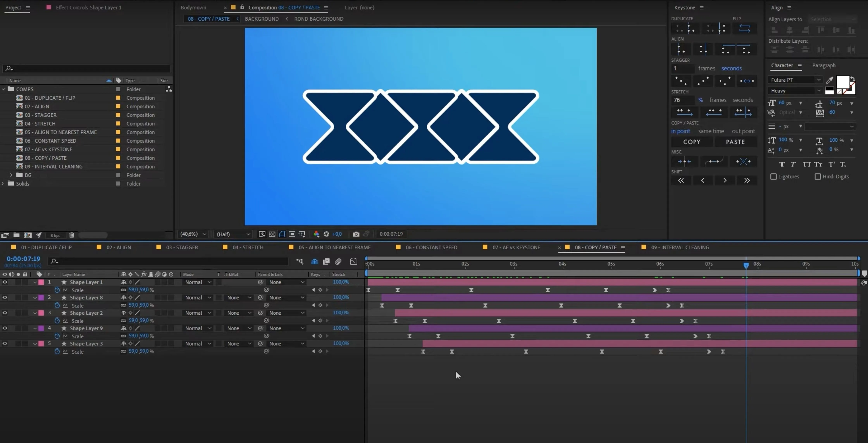Collapse the COMPS folder
This screenshot has height=443, width=868.
(3, 89)
